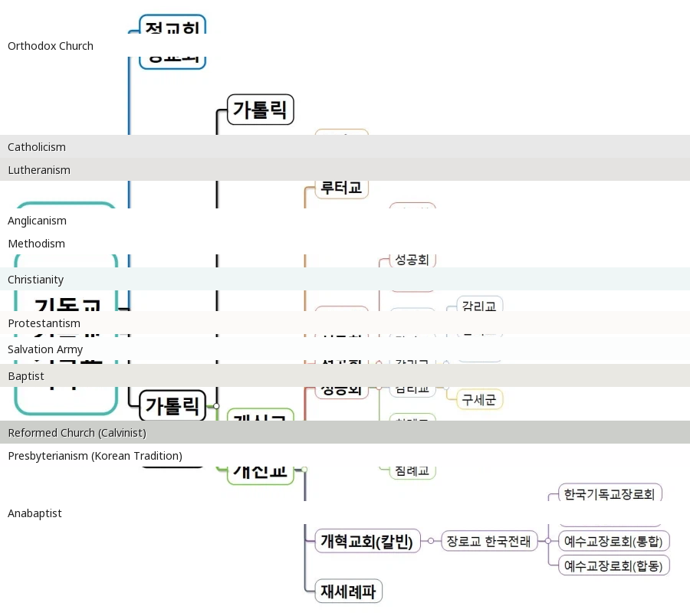Select the Orthodox Church list row

click(x=51, y=46)
